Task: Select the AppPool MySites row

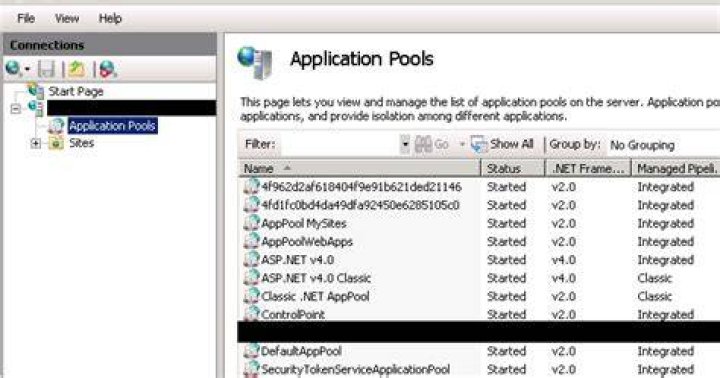Action: click(x=479, y=223)
